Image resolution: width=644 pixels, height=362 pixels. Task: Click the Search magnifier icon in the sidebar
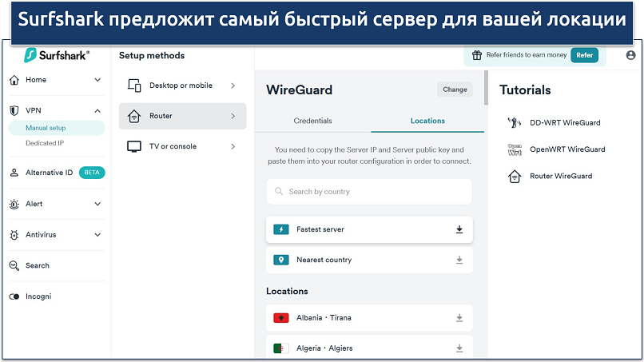[x=14, y=265]
